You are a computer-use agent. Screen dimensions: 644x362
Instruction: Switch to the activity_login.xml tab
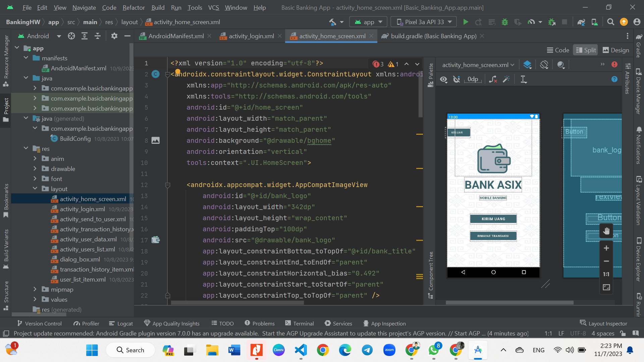click(x=251, y=36)
